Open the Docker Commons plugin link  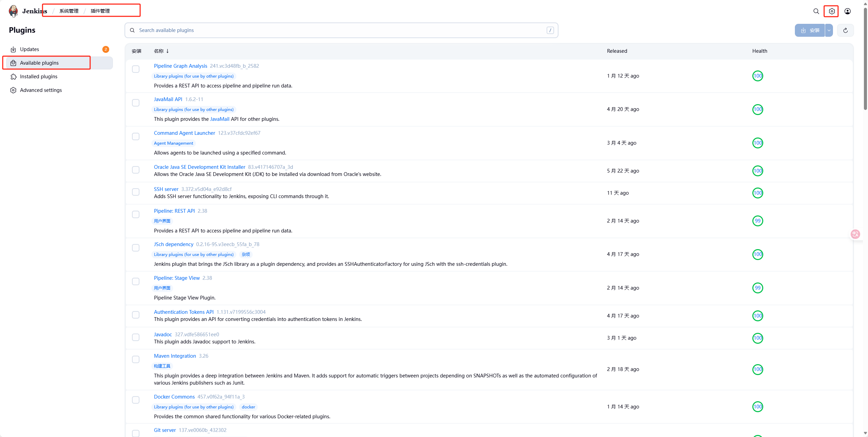(x=174, y=397)
